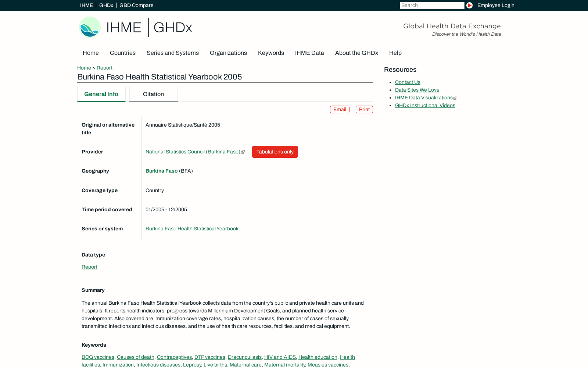Click Causes of death keyword
The height and width of the screenshot is (368, 588).
(136, 357)
